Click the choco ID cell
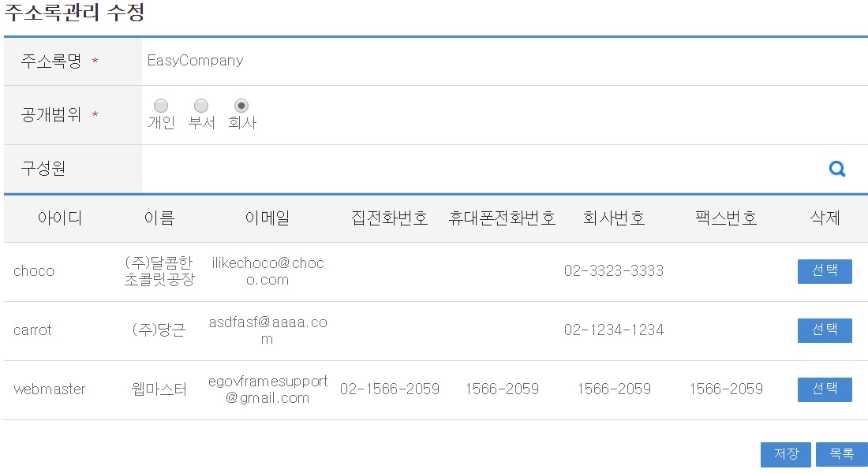Image resolution: width=868 pixels, height=473 pixels. coord(34,271)
